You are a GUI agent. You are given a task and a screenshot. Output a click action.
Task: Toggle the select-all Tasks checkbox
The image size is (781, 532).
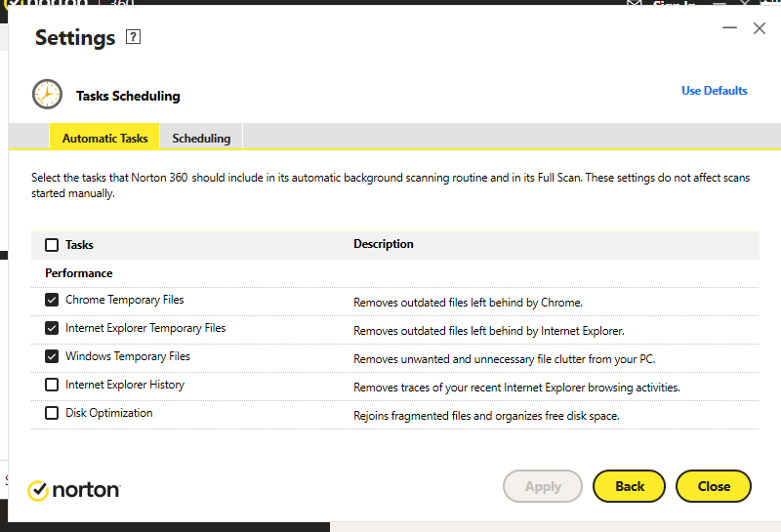(52, 245)
